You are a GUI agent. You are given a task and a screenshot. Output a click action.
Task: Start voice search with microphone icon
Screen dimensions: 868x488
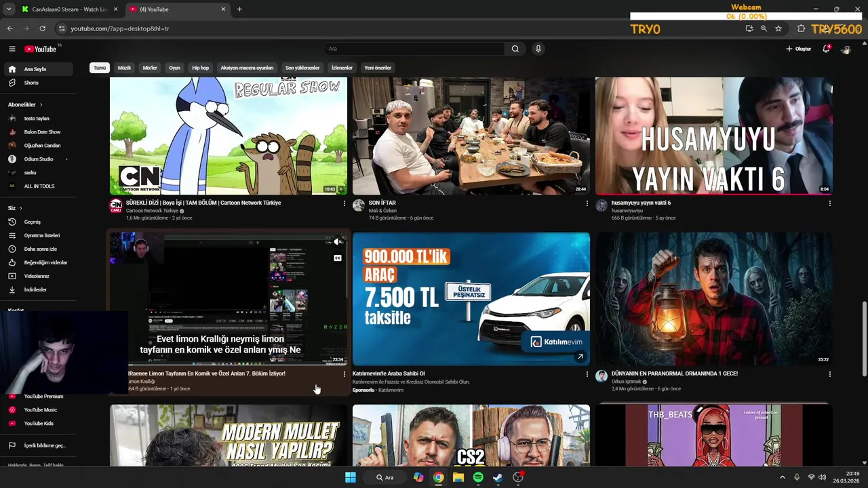tap(538, 49)
